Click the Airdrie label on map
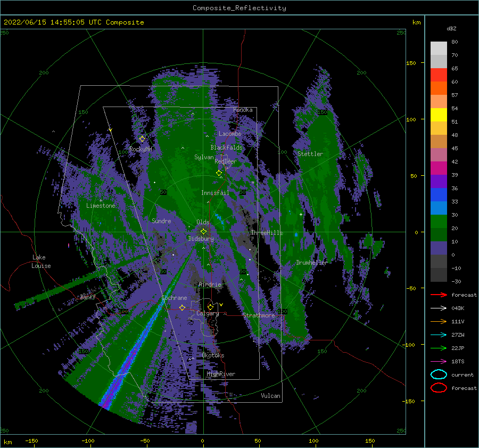 210,284
